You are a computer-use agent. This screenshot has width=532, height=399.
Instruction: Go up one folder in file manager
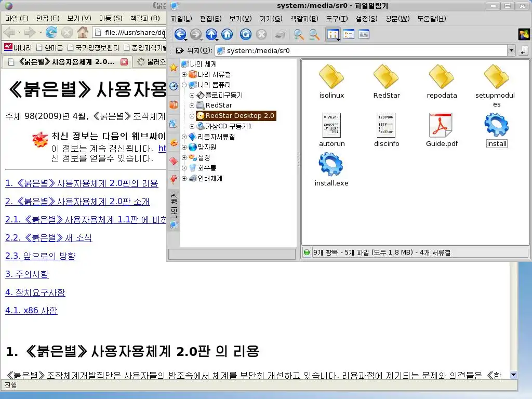click(211, 34)
